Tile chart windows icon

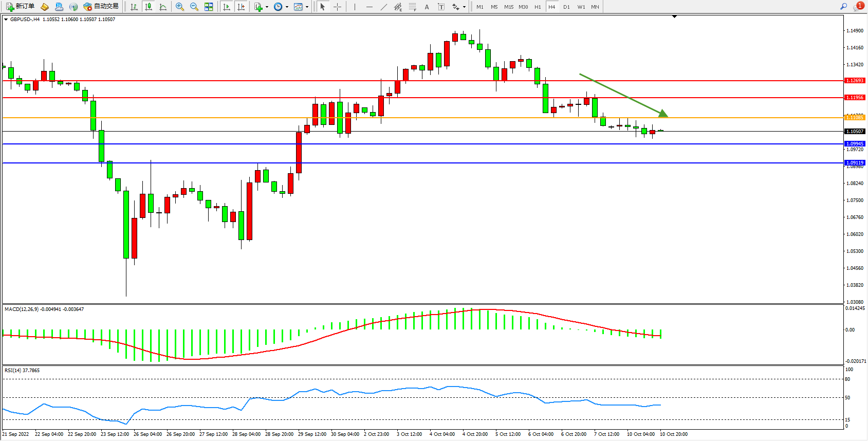[x=209, y=7]
